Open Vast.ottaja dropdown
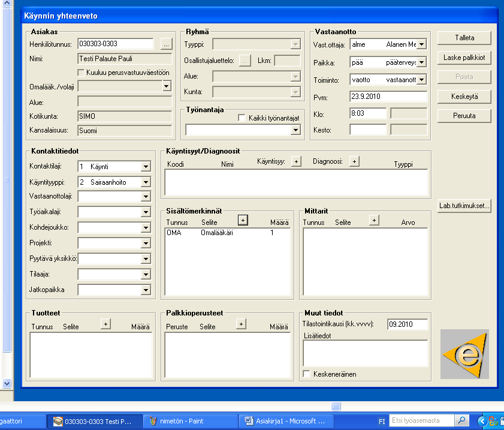The image size is (504, 430). [422, 44]
